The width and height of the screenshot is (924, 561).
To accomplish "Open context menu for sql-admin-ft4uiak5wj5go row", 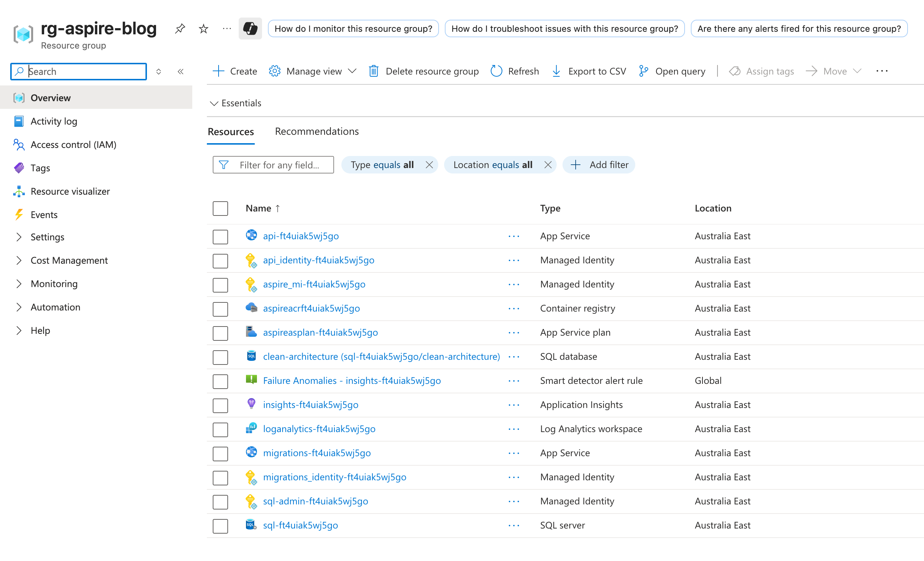I will coord(514,501).
